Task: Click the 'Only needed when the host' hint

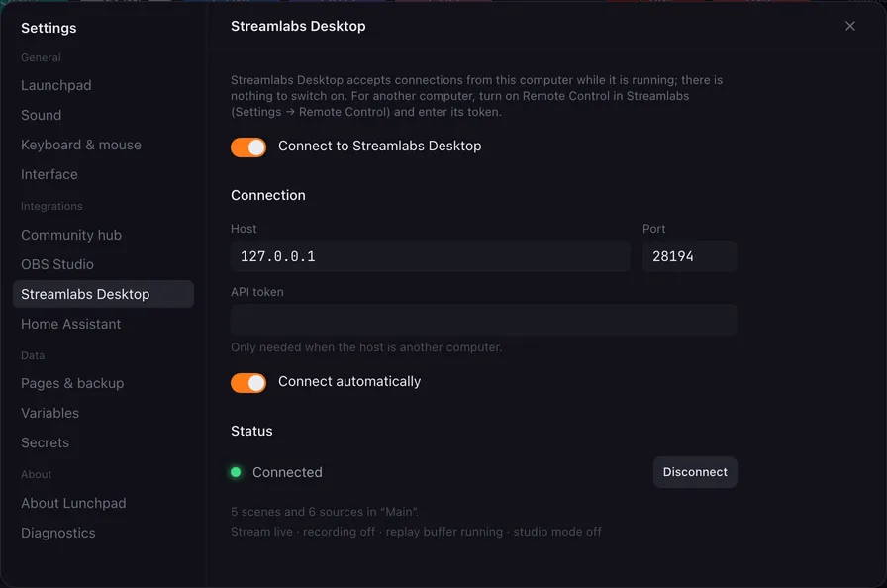Action: [x=366, y=347]
